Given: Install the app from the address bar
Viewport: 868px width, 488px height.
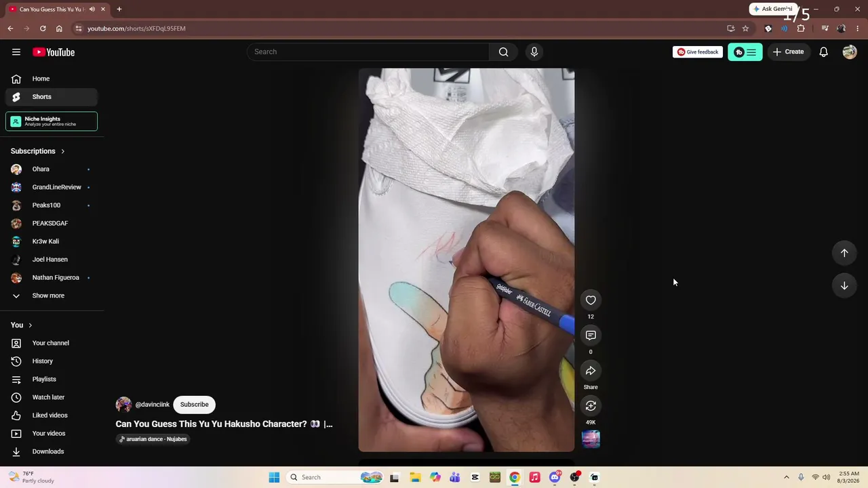Looking at the screenshot, I should pyautogui.click(x=730, y=28).
